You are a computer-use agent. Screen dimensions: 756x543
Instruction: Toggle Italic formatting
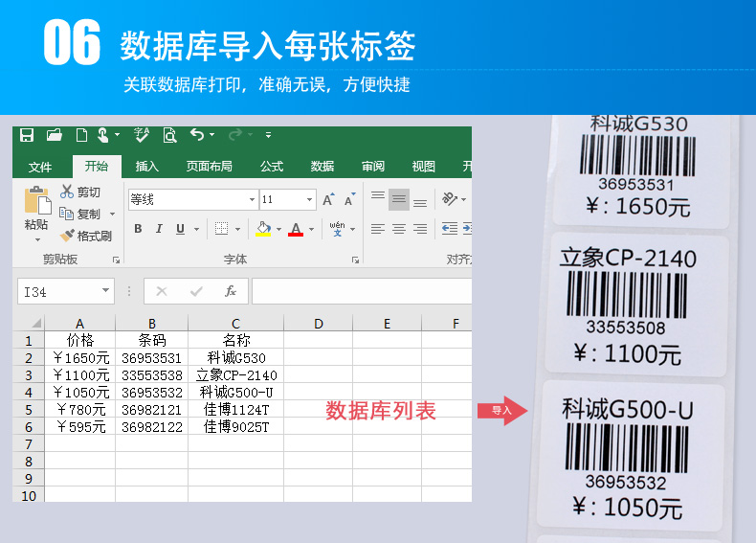[159, 229]
